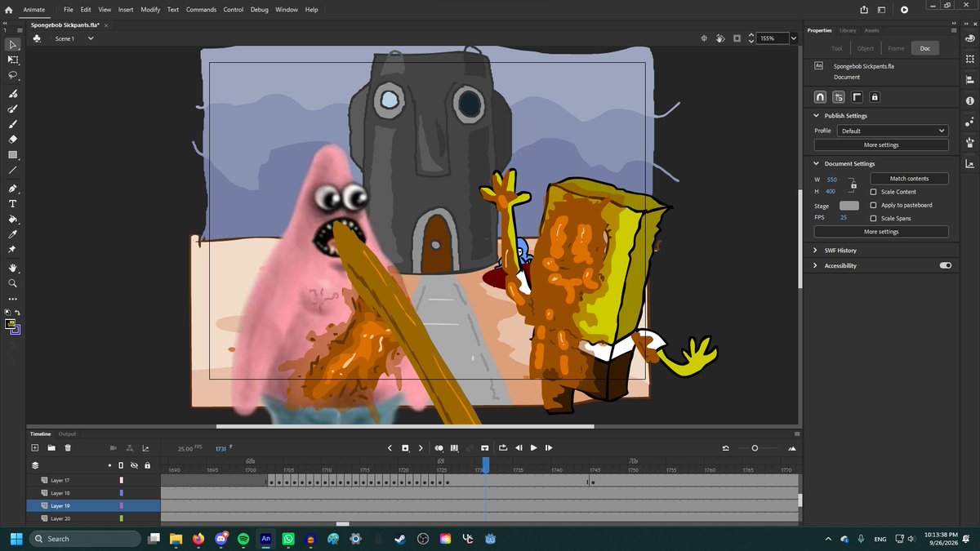
Task: Select the Eyedropper tool
Action: tap(13, 235)
